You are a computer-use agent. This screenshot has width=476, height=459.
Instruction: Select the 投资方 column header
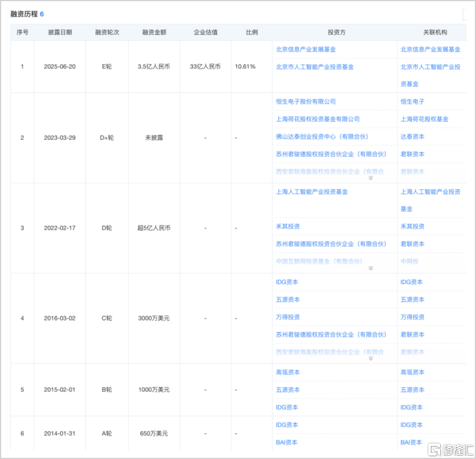[337, 32]
